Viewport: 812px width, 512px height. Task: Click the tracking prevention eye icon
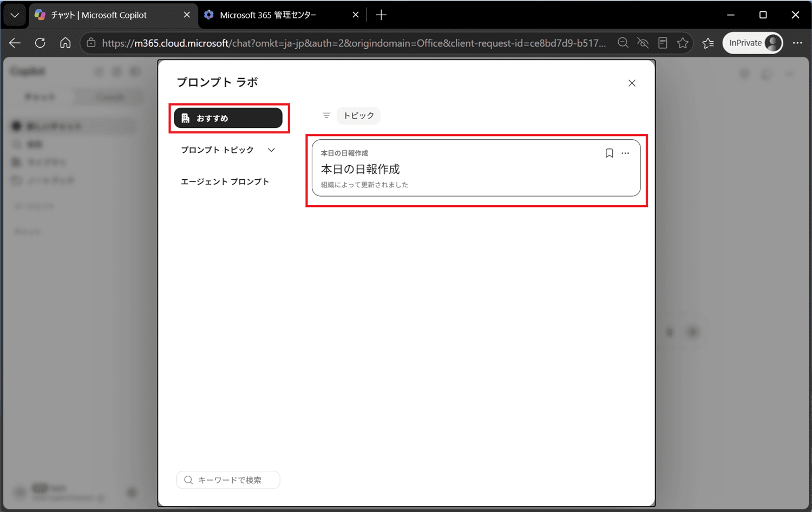point(643,43)
